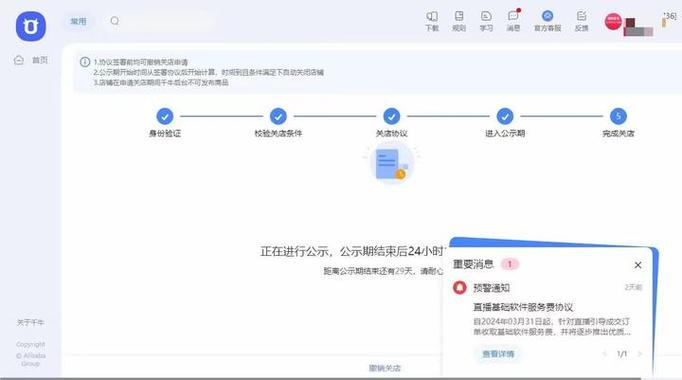Click the 关店协议 step circle
This screenshot has width=682, height=380.
(x=391, y=116)
